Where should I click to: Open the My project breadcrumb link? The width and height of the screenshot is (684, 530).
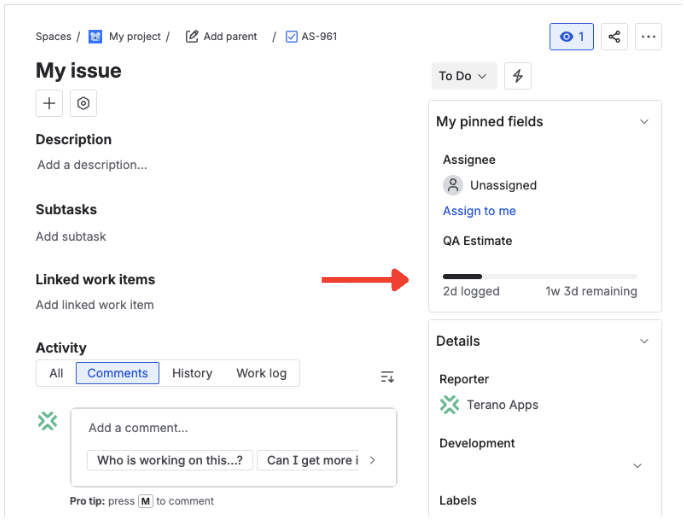tap(135, 37)
